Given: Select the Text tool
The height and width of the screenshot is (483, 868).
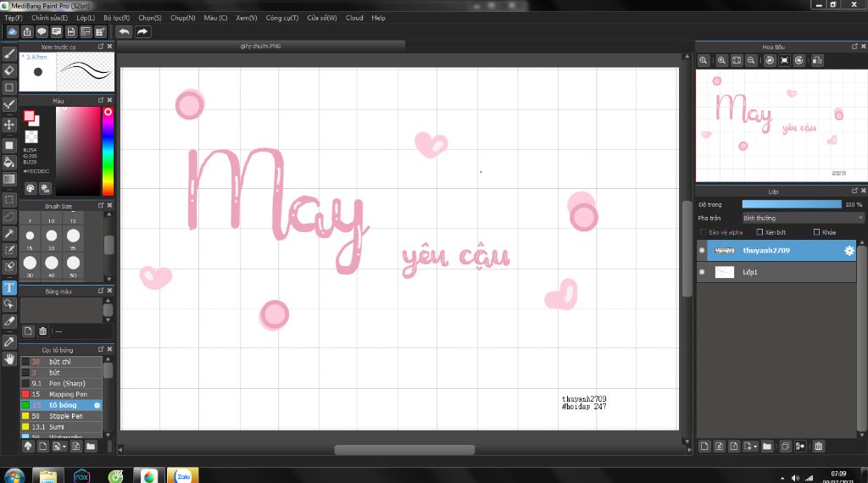Looking at the screenshot, I should (x=8, y=288).
